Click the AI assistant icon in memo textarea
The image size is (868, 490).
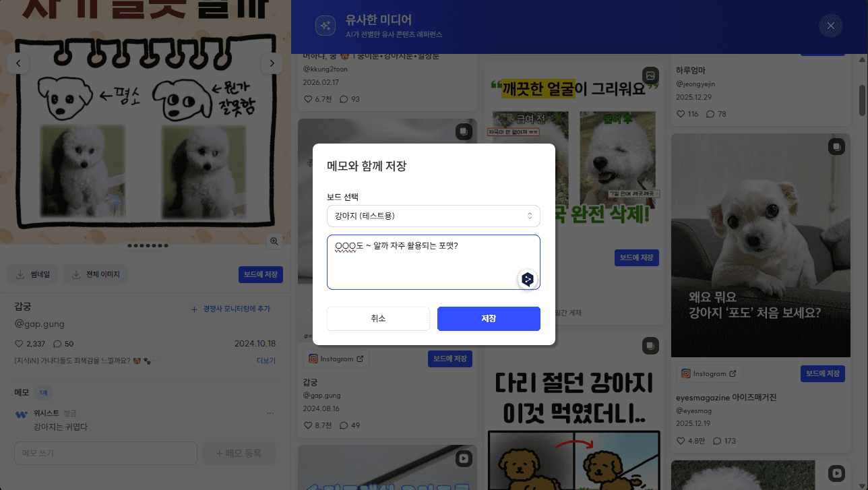(x=528, y=279)
